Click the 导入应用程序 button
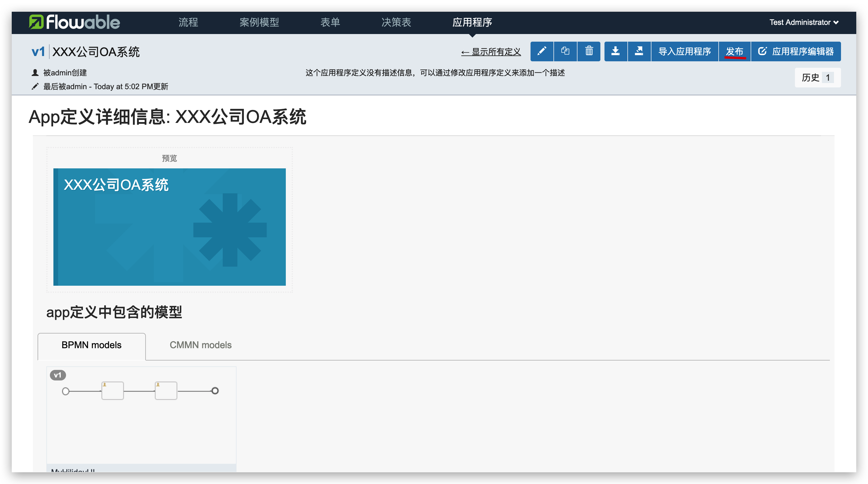868x484 pixels. [685, 51]
